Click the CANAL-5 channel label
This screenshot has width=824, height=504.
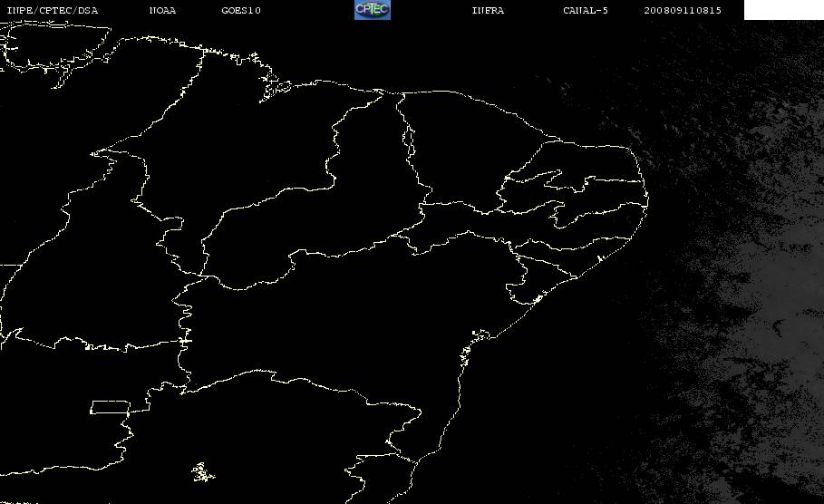(586, 11)
